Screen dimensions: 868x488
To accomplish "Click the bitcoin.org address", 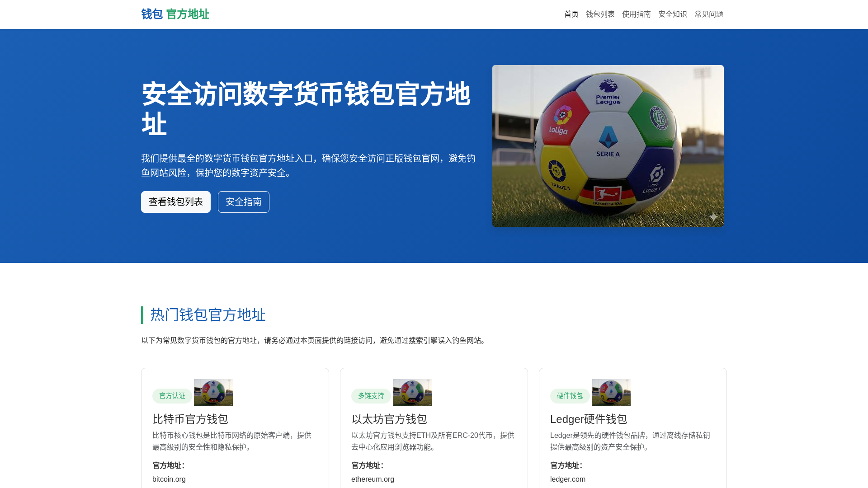I will pos(169,479).
